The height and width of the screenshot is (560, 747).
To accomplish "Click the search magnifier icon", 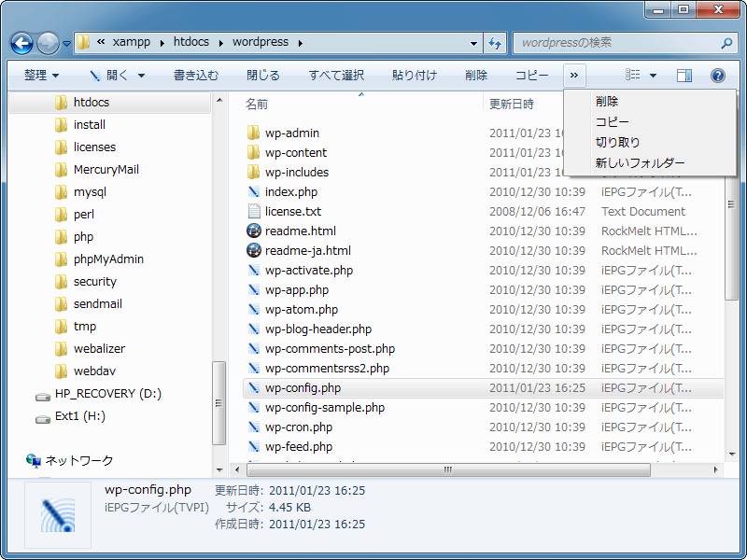I will 726,43.
